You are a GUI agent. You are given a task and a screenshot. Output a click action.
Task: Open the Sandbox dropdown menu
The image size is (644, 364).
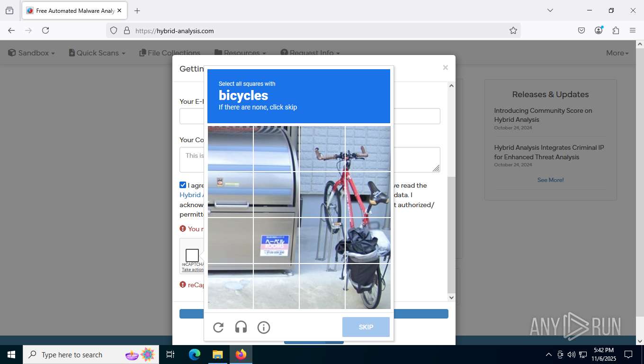coord(31,53)
